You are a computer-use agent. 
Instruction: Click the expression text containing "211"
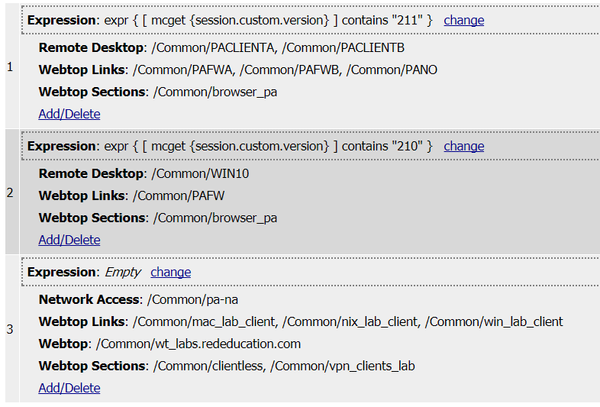point(230,20)
